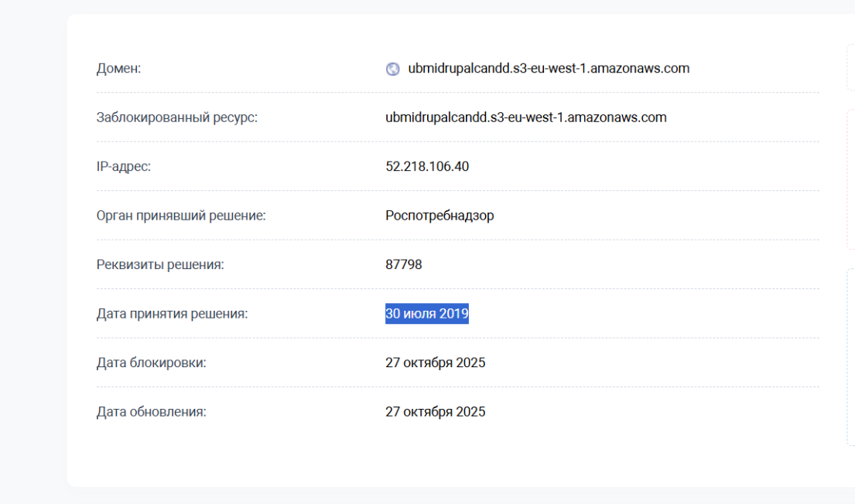Click the 'Дата обновления:' label
Image resolution: width=855 pixels, height=504 pixels.
click(151, 412)
